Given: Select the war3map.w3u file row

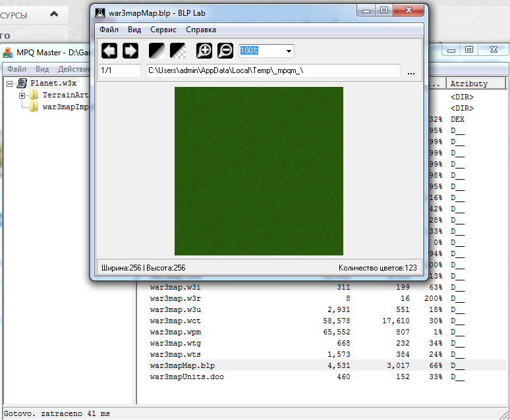Looking at the screenshot, I should pos(327,309).
